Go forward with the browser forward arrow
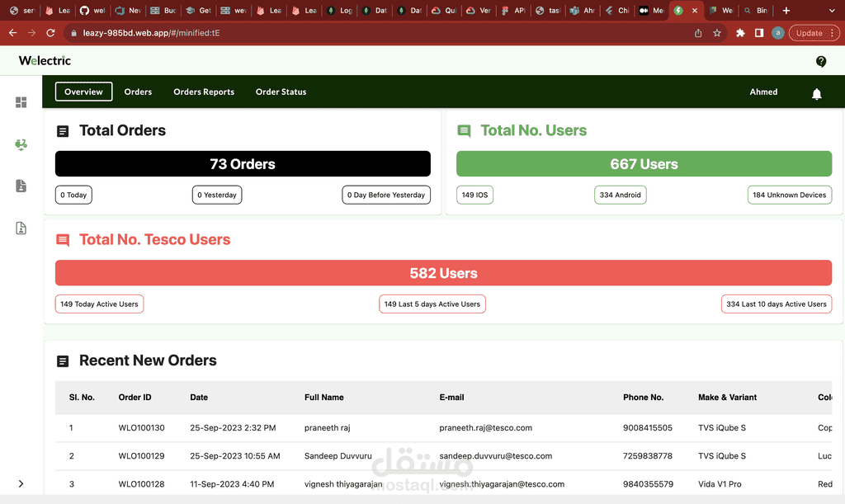The width and height of the screenshot is (845, 504). tap(32, 33)
